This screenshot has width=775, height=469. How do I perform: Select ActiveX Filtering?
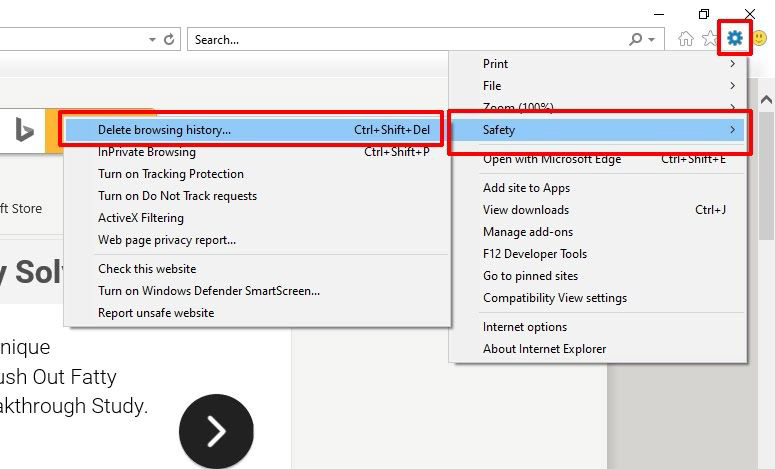point(258,218)
